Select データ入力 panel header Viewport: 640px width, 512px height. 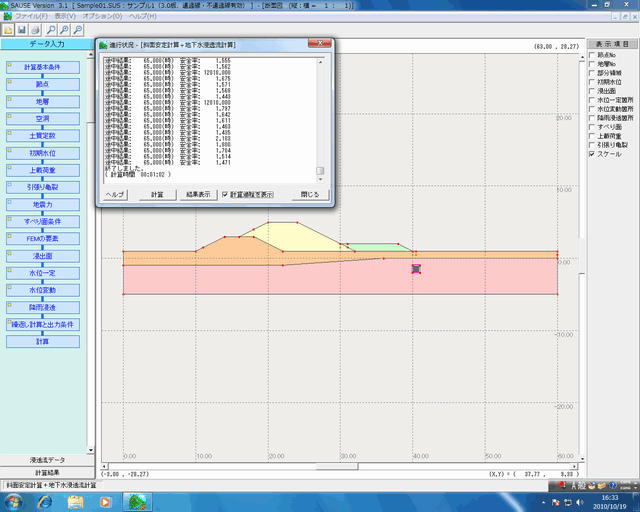point(47,44)
